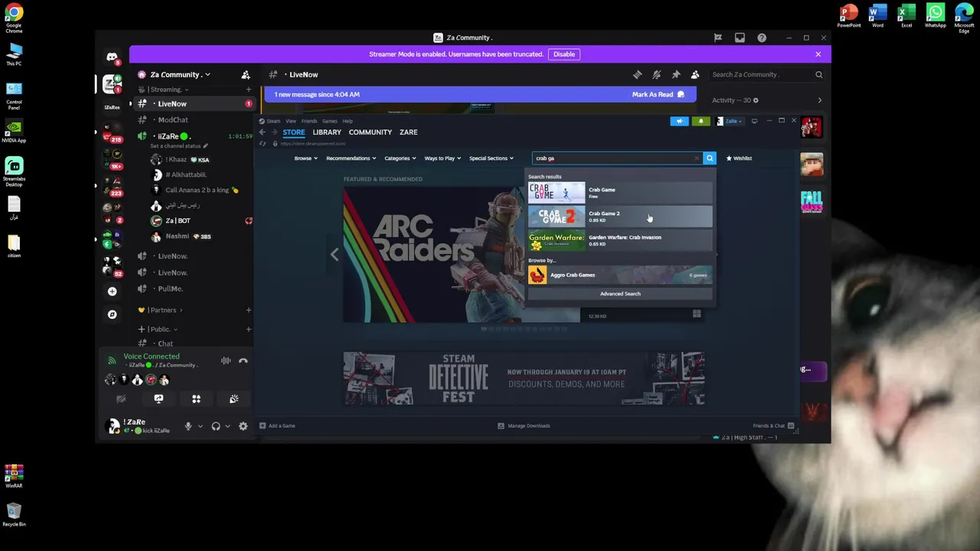Click Mark As Read button

658,94
